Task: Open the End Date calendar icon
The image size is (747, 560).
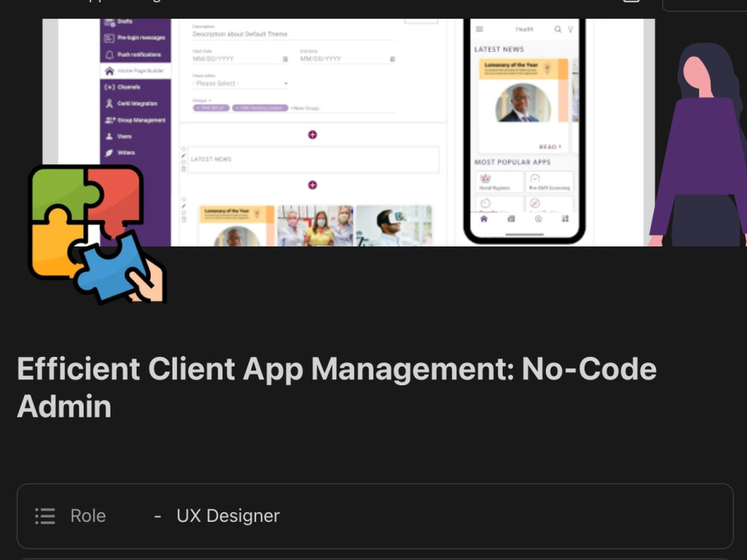Action: point(393,59)
